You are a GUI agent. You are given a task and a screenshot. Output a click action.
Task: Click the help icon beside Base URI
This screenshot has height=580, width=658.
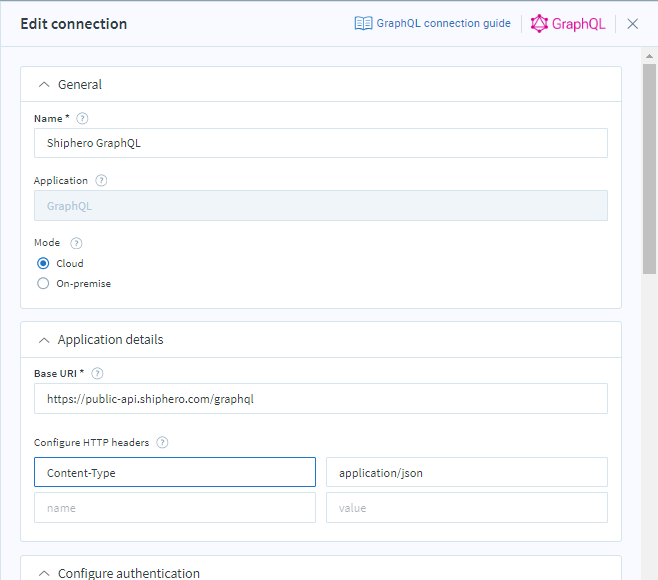point(97,373)
